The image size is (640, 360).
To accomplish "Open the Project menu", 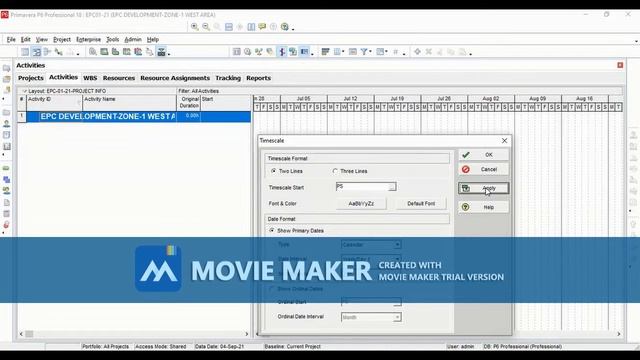I will click(x=62, y=40).
